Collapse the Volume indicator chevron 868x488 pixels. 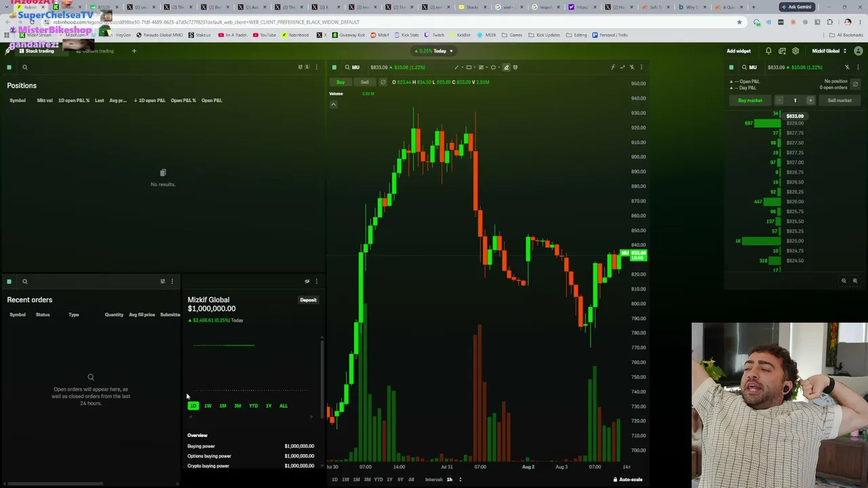pyautogui.click(x=333, y=104)
